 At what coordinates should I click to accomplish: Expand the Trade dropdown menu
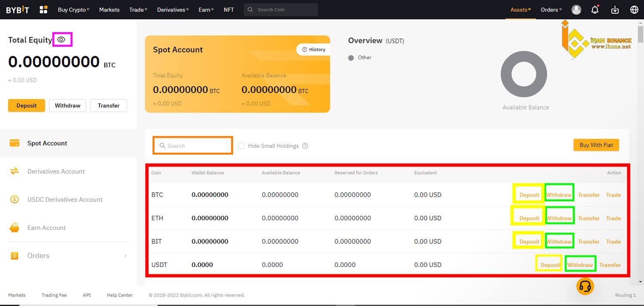click(x=138, y=9)
